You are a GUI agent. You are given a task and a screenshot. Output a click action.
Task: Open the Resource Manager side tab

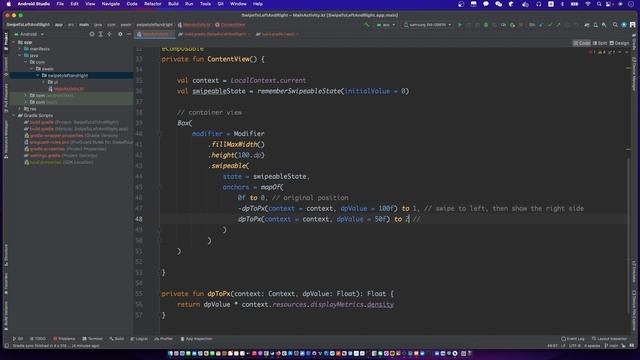pyautogui.click(x=6, y=139)
